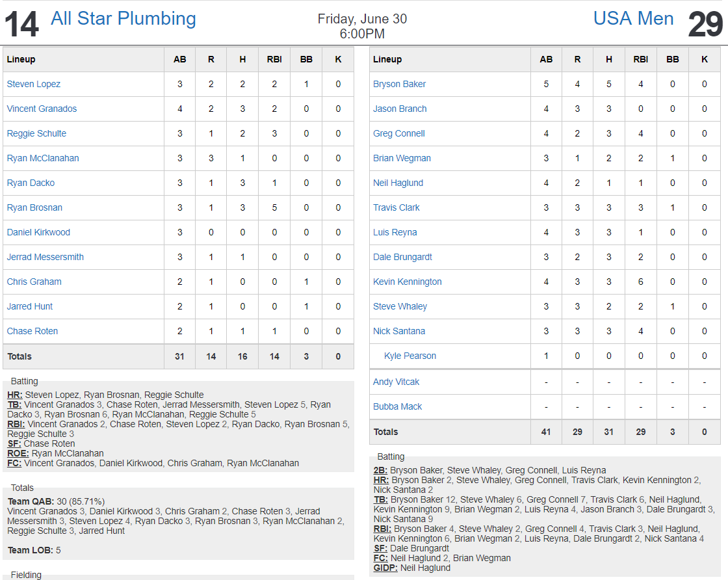Open Greg Connell's stats page
Viewport: 728px width, 580px height.
pyautogui.click(x=399, y=133)
